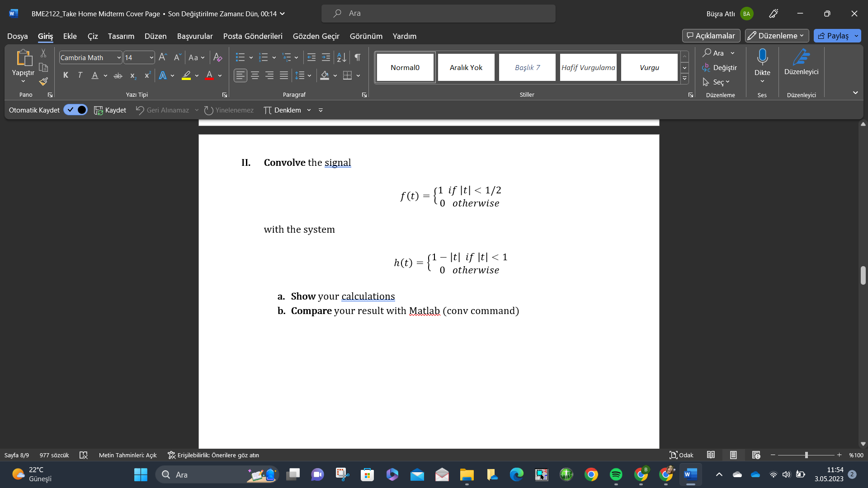868x488 pixels.
Task: Apply subscript to selected text
Action: pyautogui.click(x=132, y=75)
